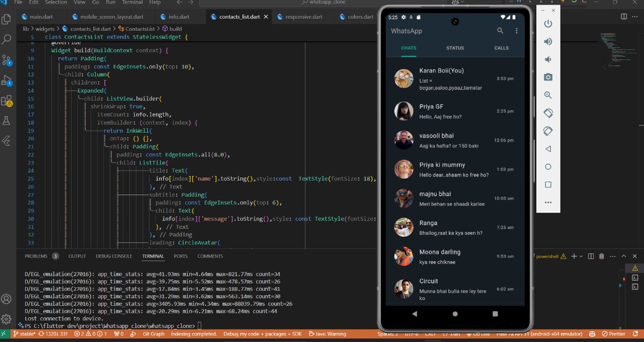Open the Run menu
Viewport: 644px width, 342px height.
click(111, 3)
